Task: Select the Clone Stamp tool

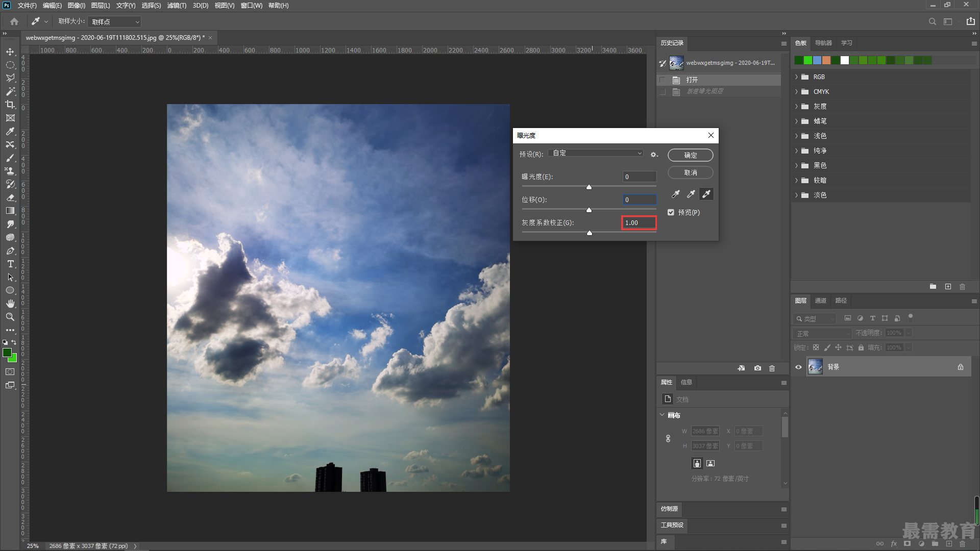Action: [10, 171]
